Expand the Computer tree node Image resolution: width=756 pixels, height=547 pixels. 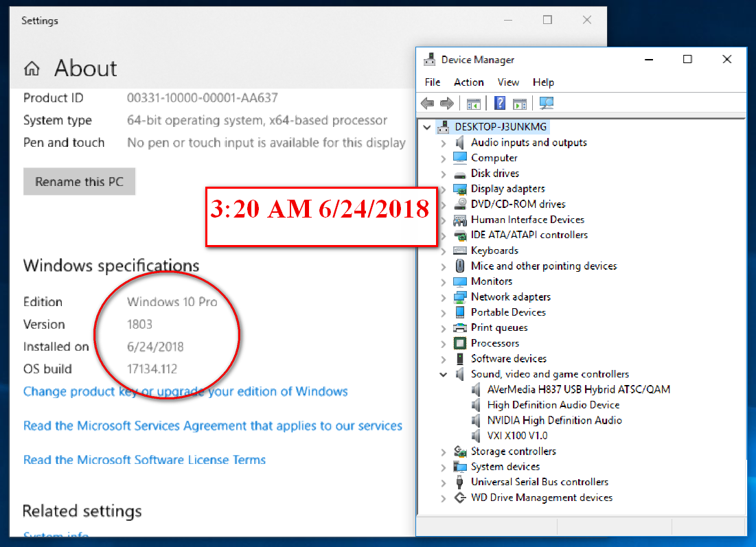coord(443,159)
